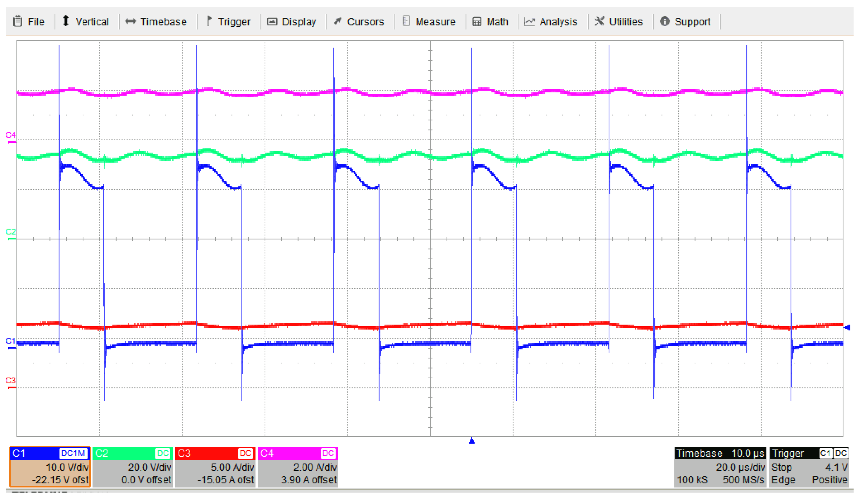Viewport: 861px width, 504px height.
Task: Open the File menu
Action: (29, 22)
